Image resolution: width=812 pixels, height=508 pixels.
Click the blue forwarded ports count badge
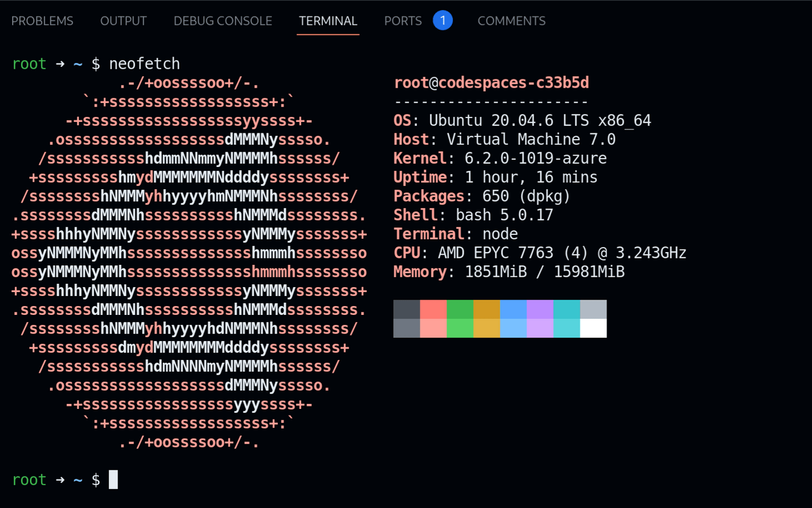coord(443,20)
